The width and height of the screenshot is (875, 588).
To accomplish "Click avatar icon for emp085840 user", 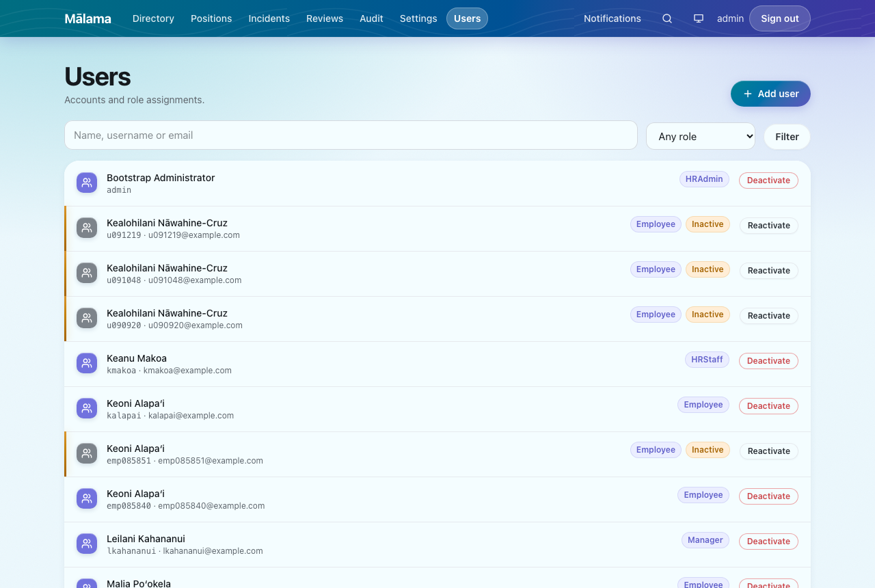I will 87,498.
